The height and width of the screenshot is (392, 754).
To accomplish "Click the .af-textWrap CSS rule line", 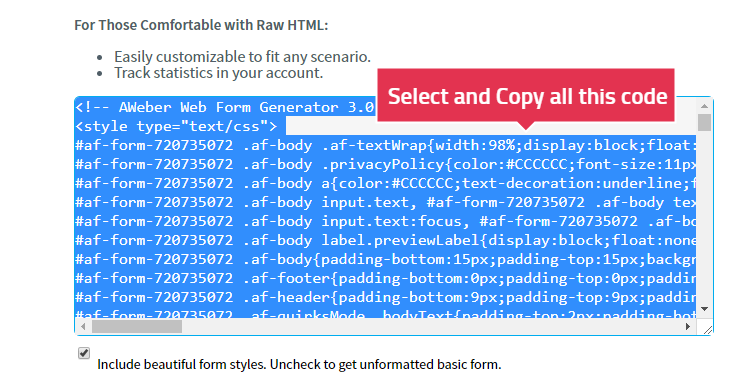I will 386,145.
